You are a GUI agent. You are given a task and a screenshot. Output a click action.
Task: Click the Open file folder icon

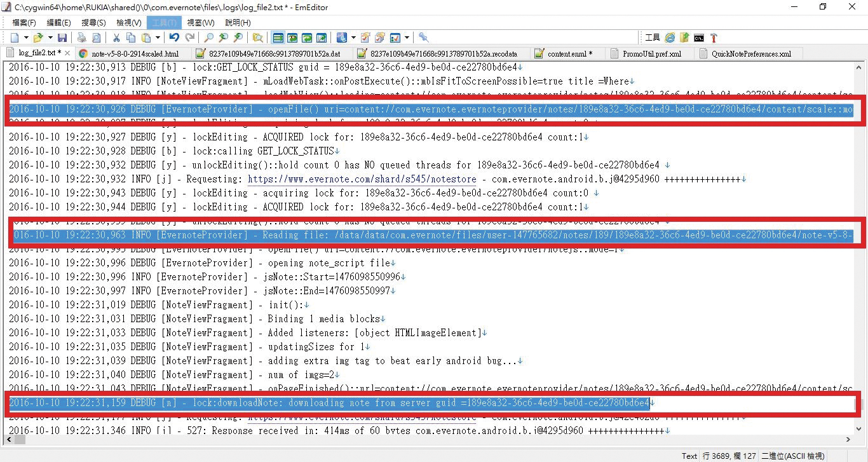click(38, 37)
